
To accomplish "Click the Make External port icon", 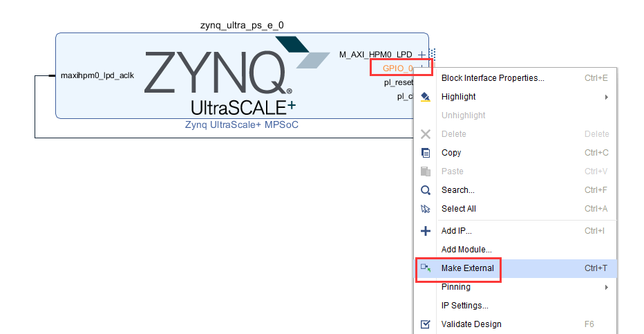I will point(426,268).
